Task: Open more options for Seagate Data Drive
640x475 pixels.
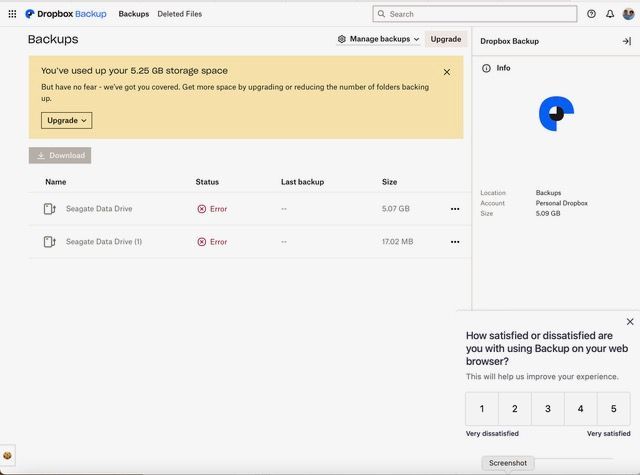Action: (455, 209)
